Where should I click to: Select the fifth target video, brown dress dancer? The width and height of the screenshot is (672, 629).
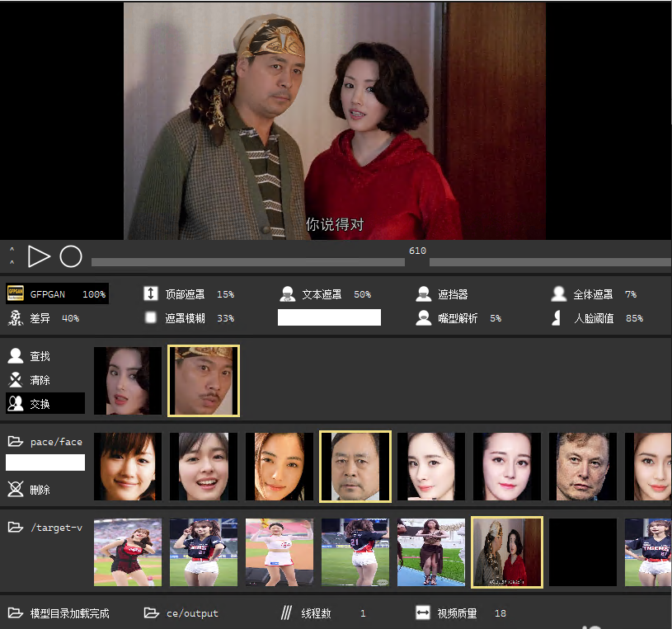point(431,552)
